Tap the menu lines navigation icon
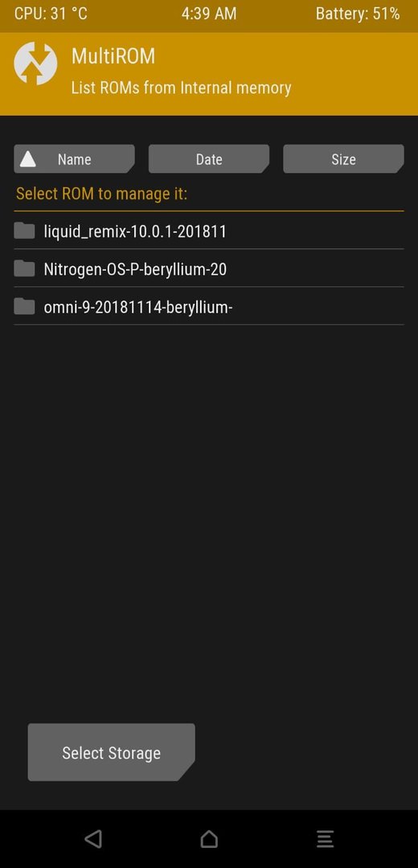Viewport: 418px width, 868px height. click(325, 838)
